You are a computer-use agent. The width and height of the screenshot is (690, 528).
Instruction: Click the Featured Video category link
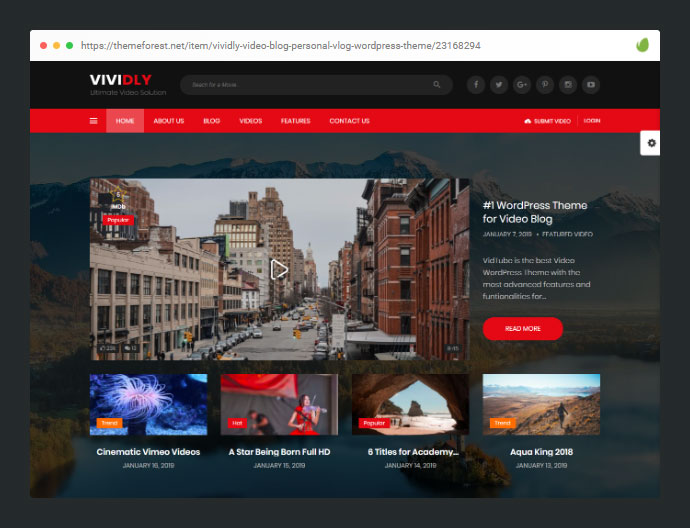pos(567,234)
